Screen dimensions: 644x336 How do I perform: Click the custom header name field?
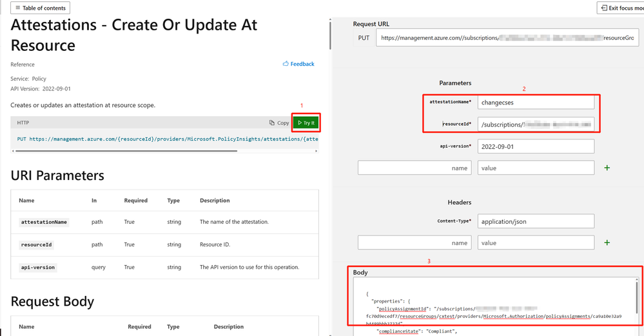click(x=415, y=242)
